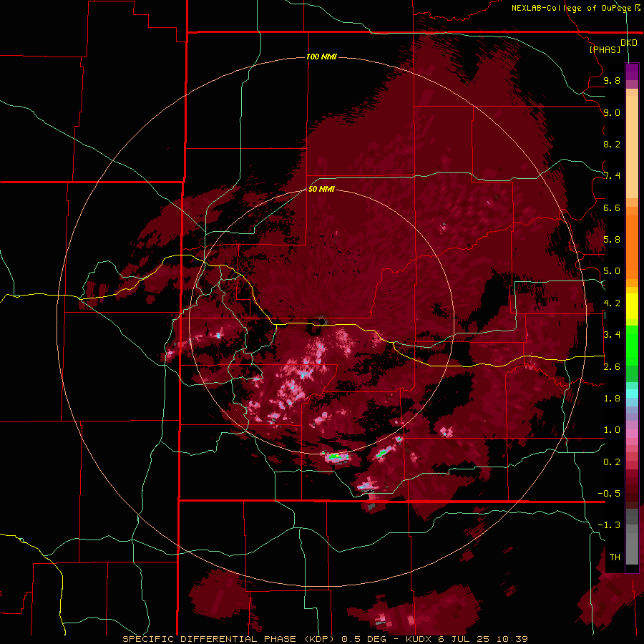This screenshot has height=644, width=644.
Task: Click the 8.2 scale label
Action: point(612,144)
